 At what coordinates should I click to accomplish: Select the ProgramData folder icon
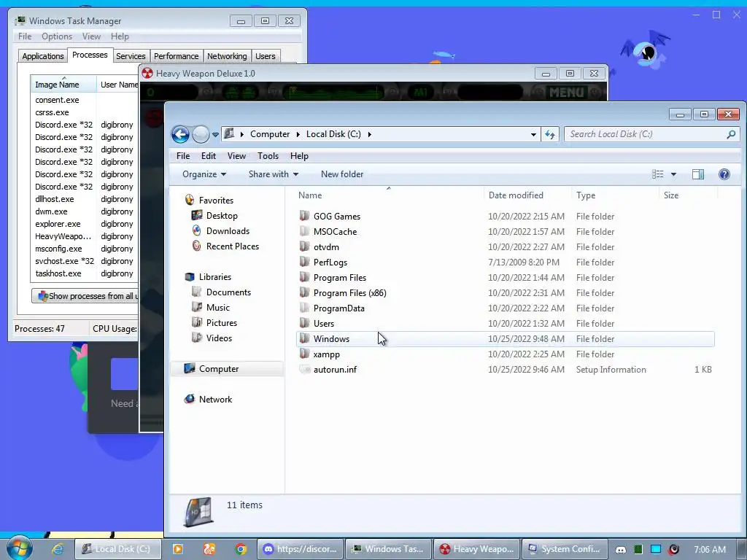(x=304, y=308)
